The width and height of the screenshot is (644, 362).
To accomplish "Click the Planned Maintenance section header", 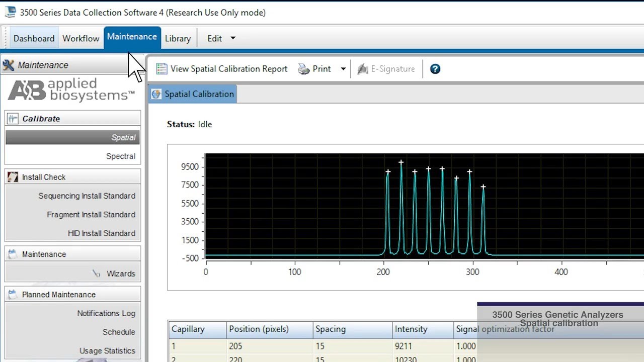I will (72, 295).
